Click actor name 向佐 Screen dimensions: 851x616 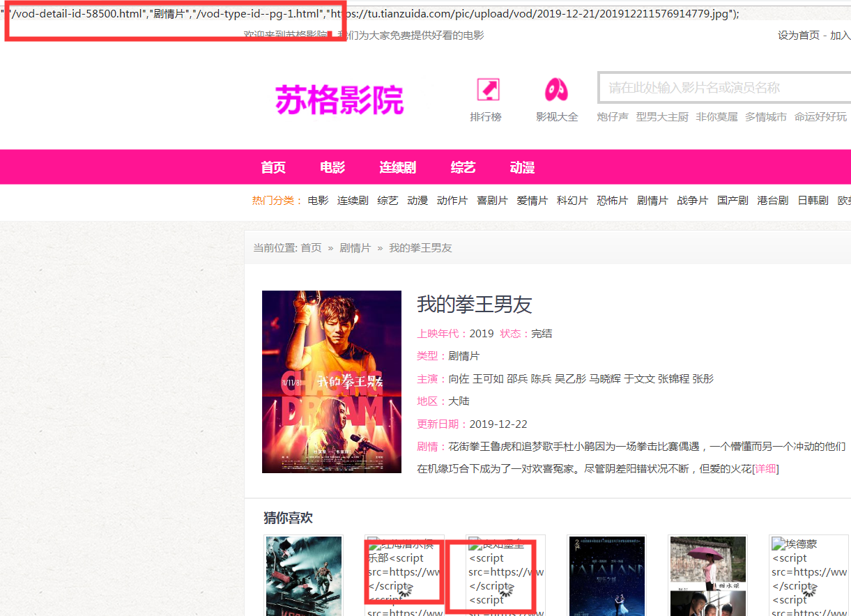pos(459,379)
